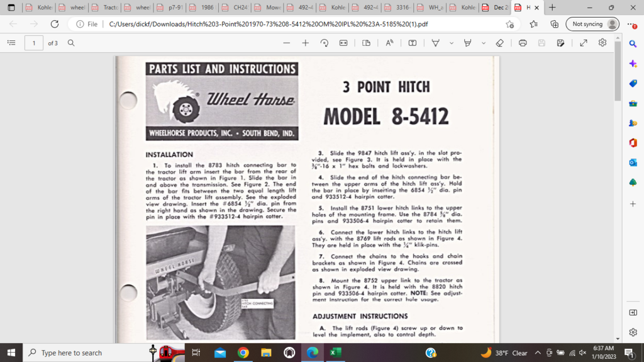The height and width of the screenshot is (362, 644).
Task: Switch to the Mowe tab
Action: pyautogui.click(x=269, y=8)
